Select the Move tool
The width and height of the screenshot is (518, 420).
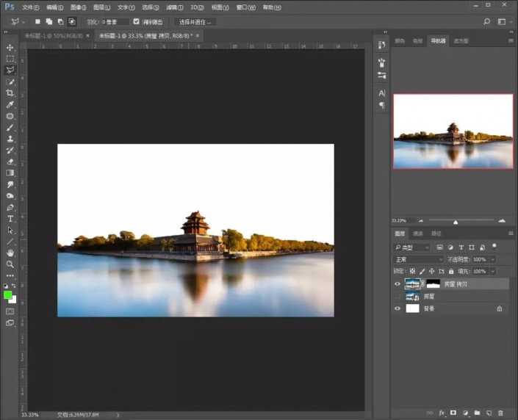10,47
